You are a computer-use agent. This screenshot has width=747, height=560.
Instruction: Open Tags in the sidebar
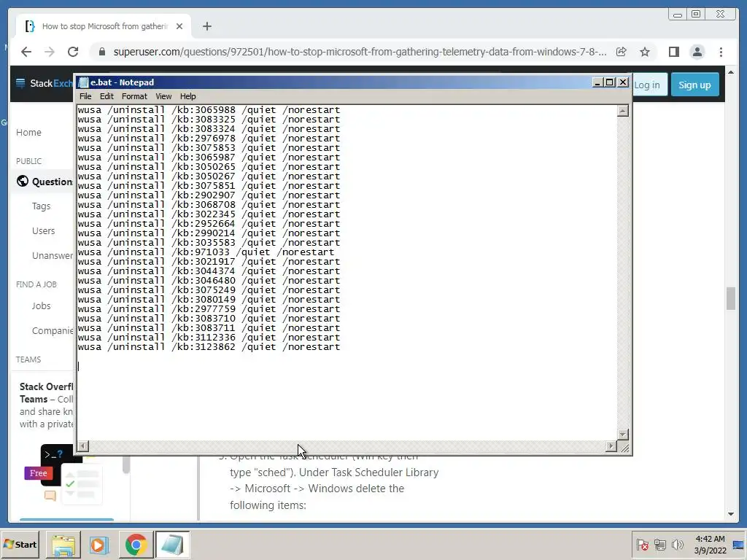(41, 206)
